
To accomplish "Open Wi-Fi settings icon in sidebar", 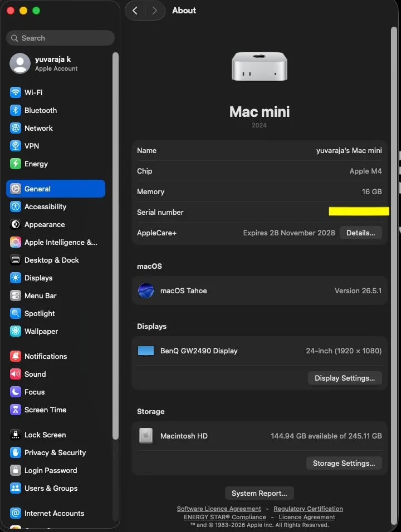I will pos(15,92).
